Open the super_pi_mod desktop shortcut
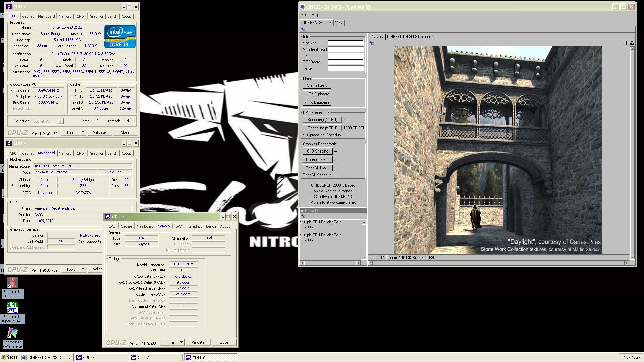644x362 pixels. pyautogui.click(x=13, y=313)
